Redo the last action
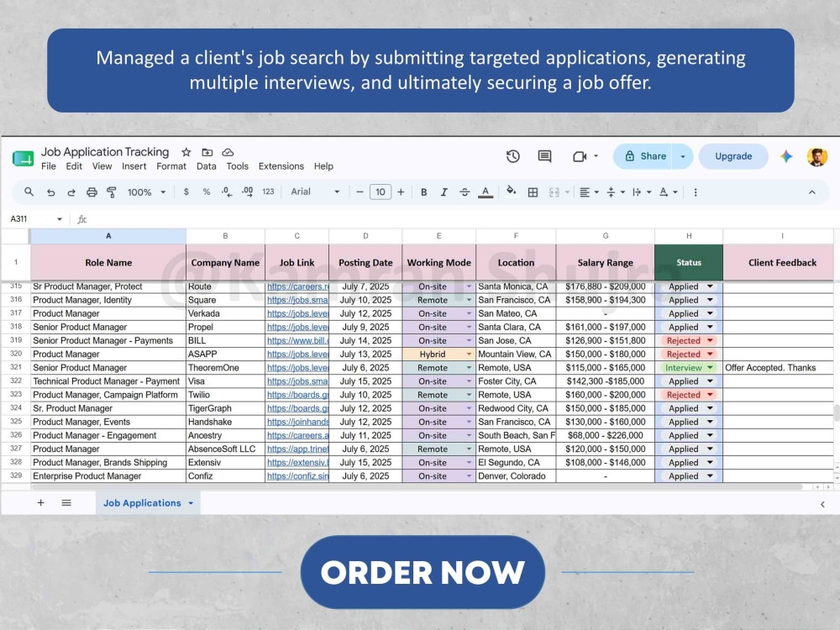The image size is (840, 630). click(71, 192)
